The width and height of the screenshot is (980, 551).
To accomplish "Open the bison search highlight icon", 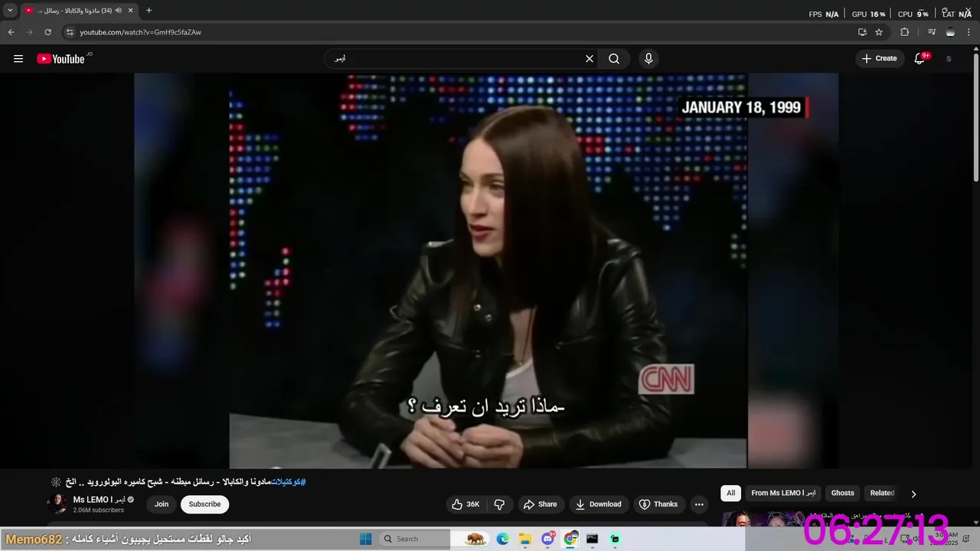I will click(476, 539).
